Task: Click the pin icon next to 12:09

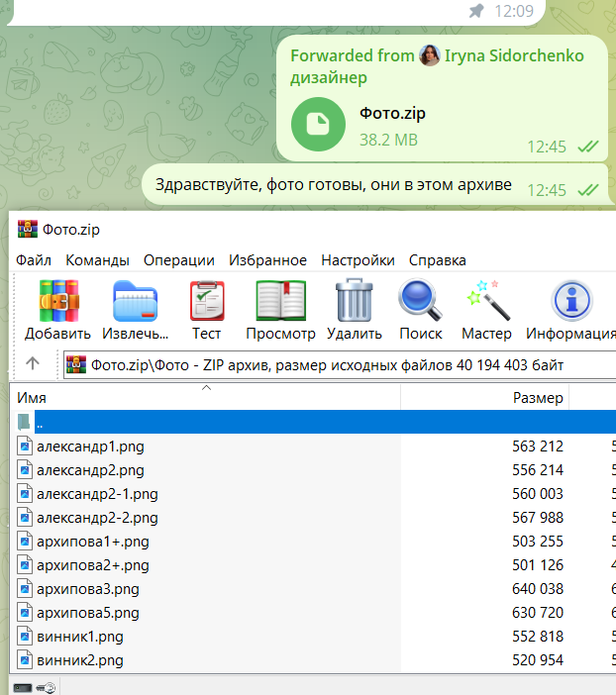Action: coord(476,11)
